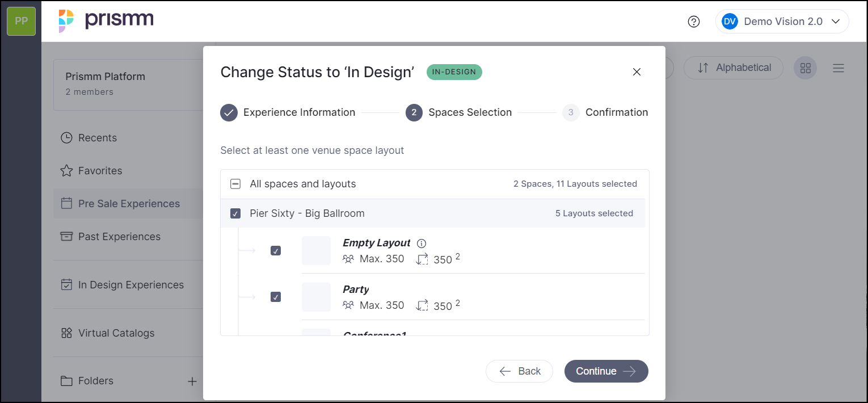Add a new folder with plus icon

[x=192, y=381]
